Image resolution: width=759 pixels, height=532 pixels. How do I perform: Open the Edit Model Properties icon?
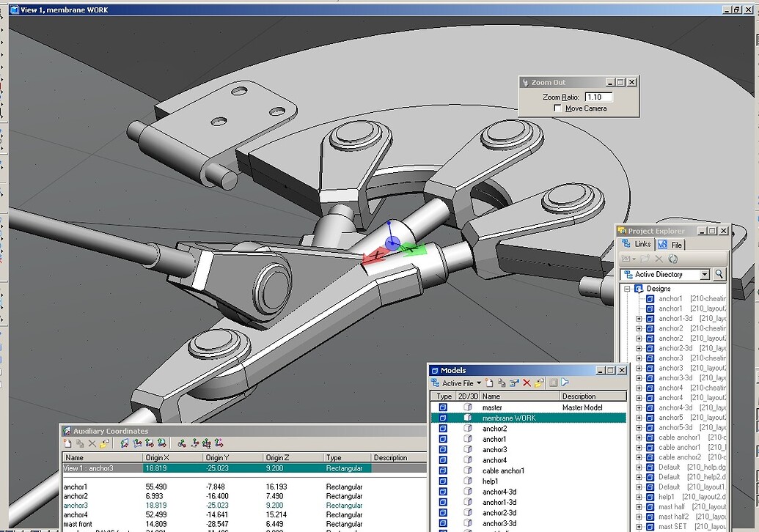coord(514,383)
